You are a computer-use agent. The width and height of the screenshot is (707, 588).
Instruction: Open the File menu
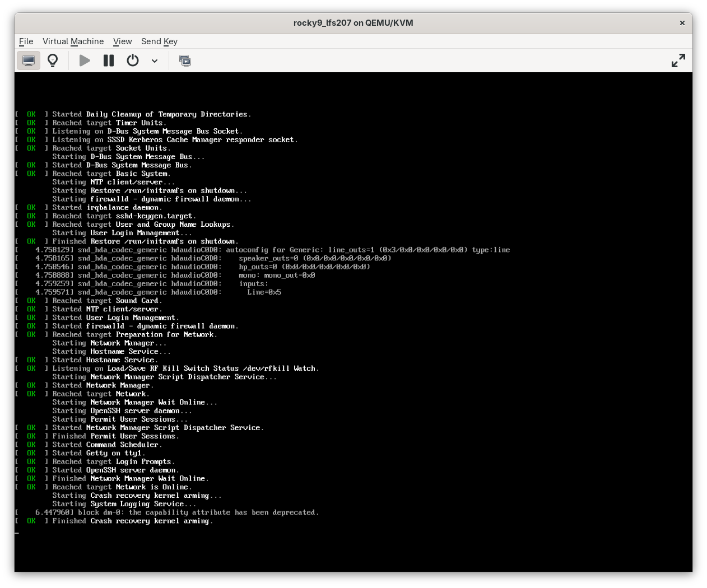tap(26, 41)
